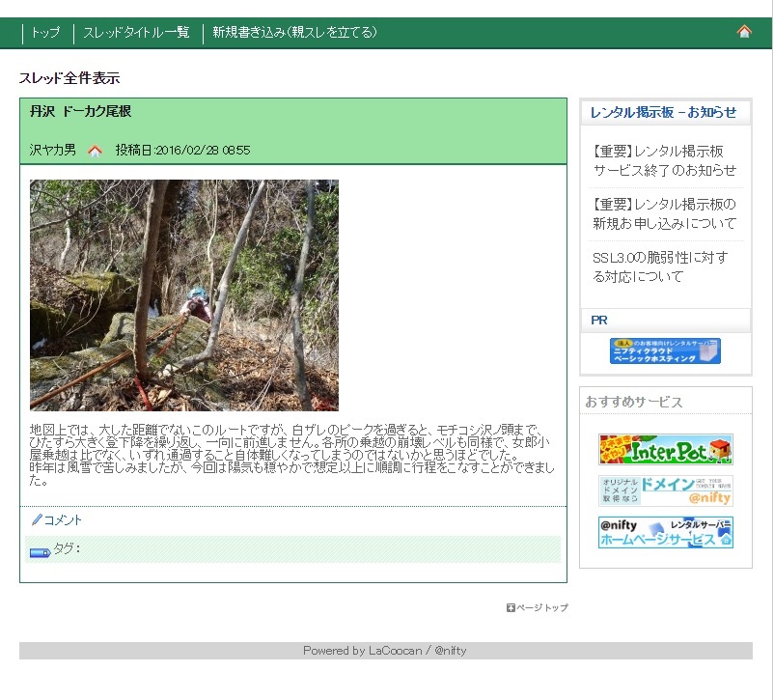Click the レンタル掲示板-お知らせ heading
The image size is (774, 700).
(x=663, y=113)
